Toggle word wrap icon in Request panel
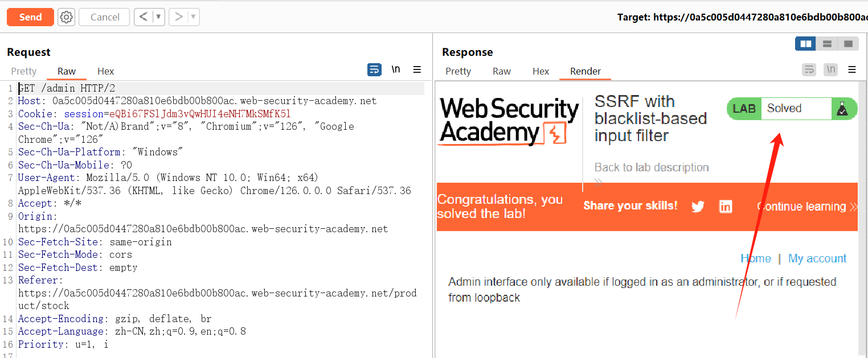This screenshot has height=358, width=868. (374, 69)
